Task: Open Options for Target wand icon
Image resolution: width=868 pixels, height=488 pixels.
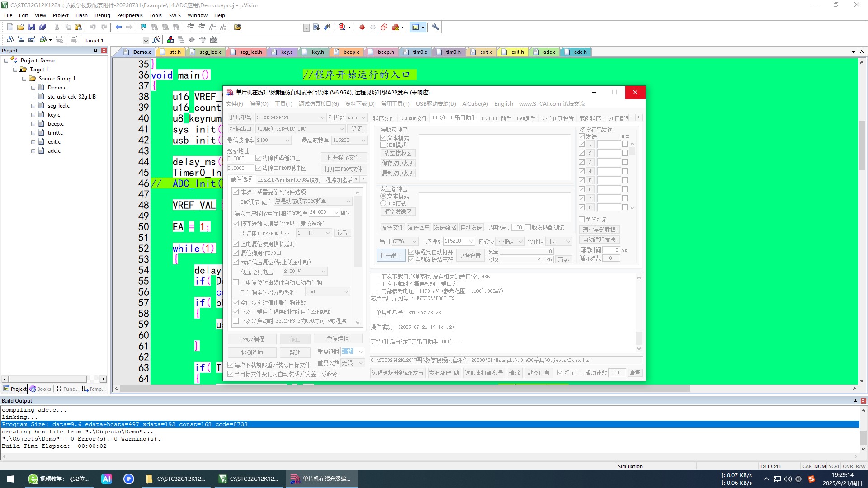Action: pos(156,40)
